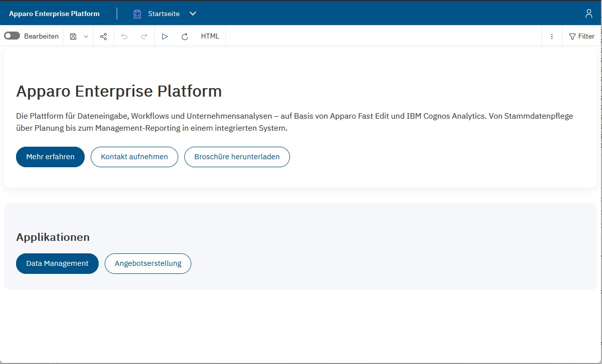Click the undo arrow icon
602x364 pixels.
point(124,37)
